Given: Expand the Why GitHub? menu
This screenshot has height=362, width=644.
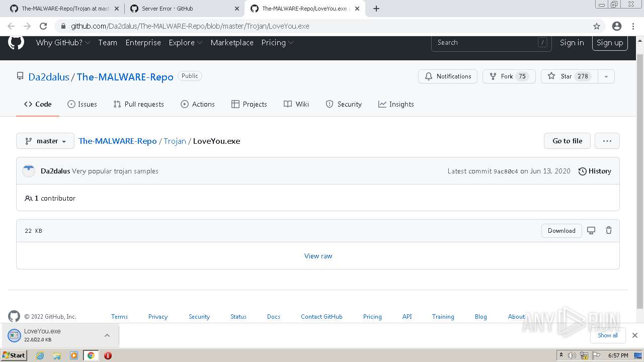Looking at the screenshot, I should coord(63,43).
